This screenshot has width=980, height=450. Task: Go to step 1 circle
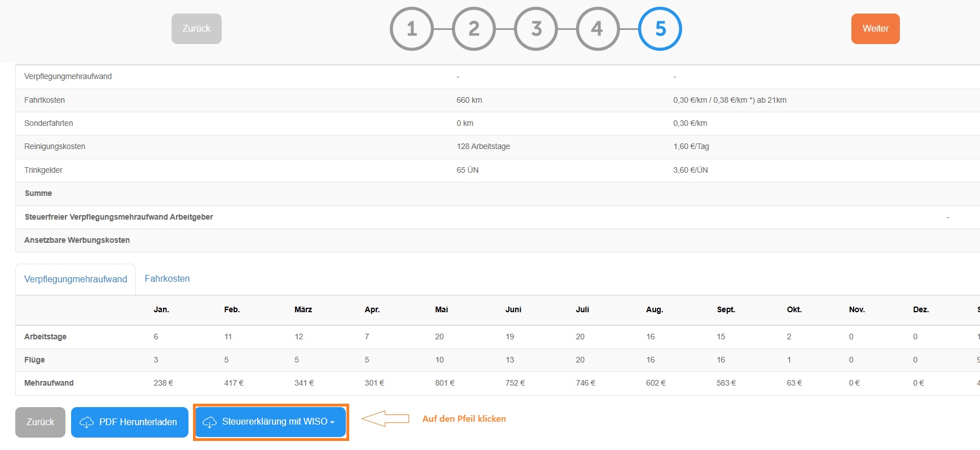tap(412, 29)
